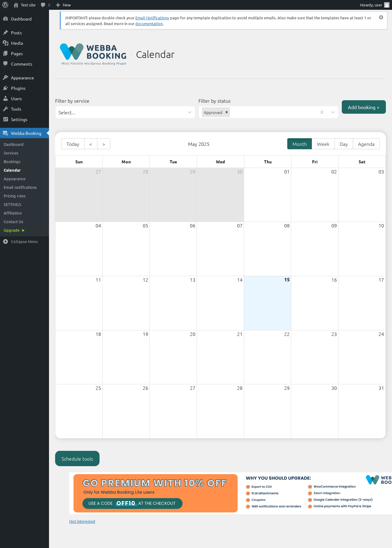Click the Dashboard gauge icon in sidebar
Screen dimensions: 392x548
(6, 19)
